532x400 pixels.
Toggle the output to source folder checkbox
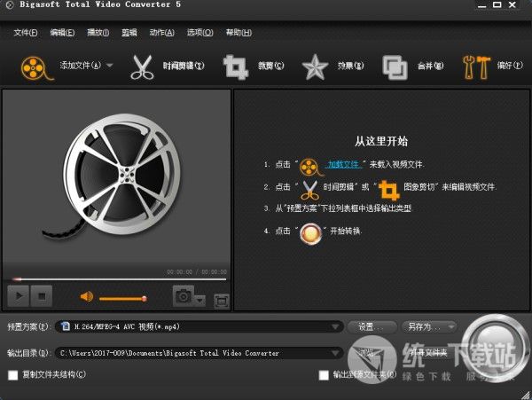pyautogui.click(x=324, y=375)
